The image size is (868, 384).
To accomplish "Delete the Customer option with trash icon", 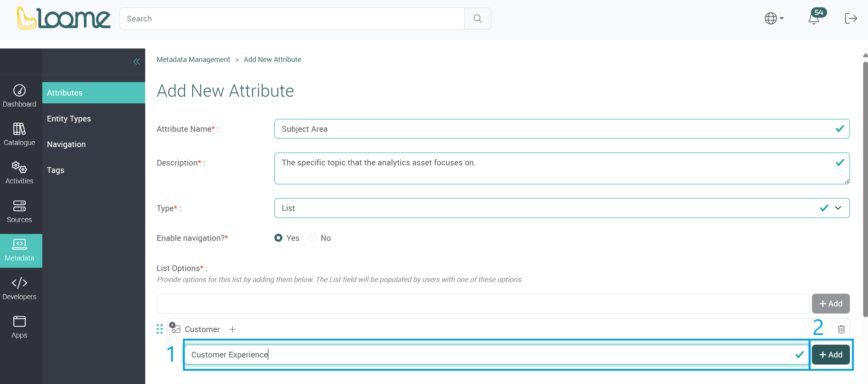I will pos(841,329).
